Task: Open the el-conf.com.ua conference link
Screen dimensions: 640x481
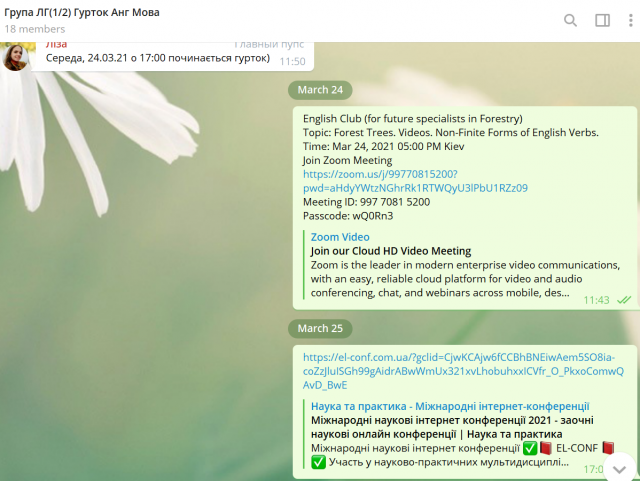Action: (x=463, y=371)
